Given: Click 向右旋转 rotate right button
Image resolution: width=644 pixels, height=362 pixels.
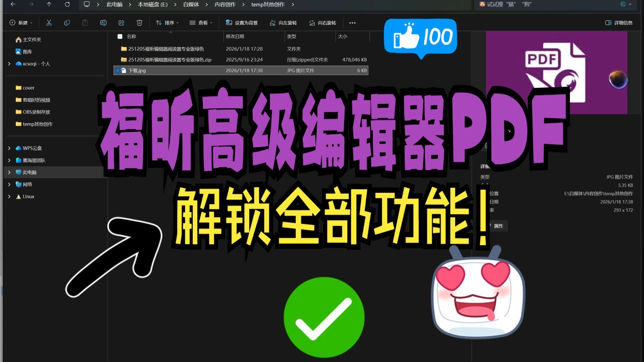Looking at the screenshot, I should click(323, 23).
